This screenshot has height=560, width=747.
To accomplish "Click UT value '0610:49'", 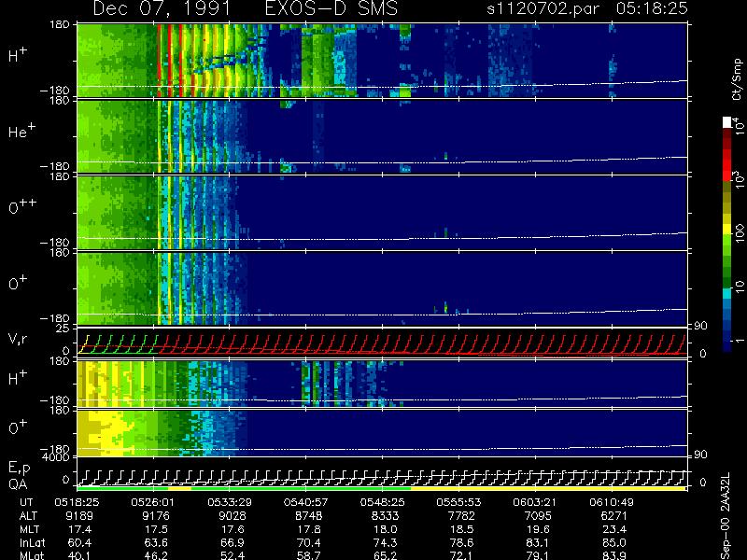I will [x=612, y=502].
